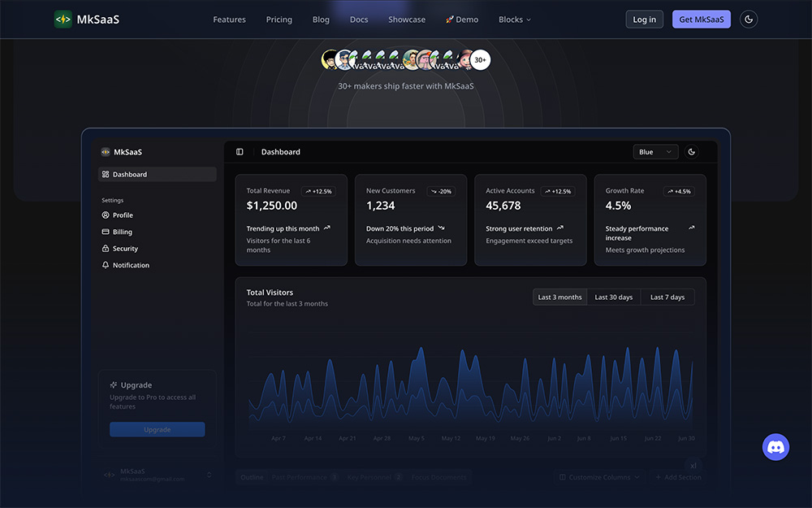Select the Last 30 days range

[614, 297]
